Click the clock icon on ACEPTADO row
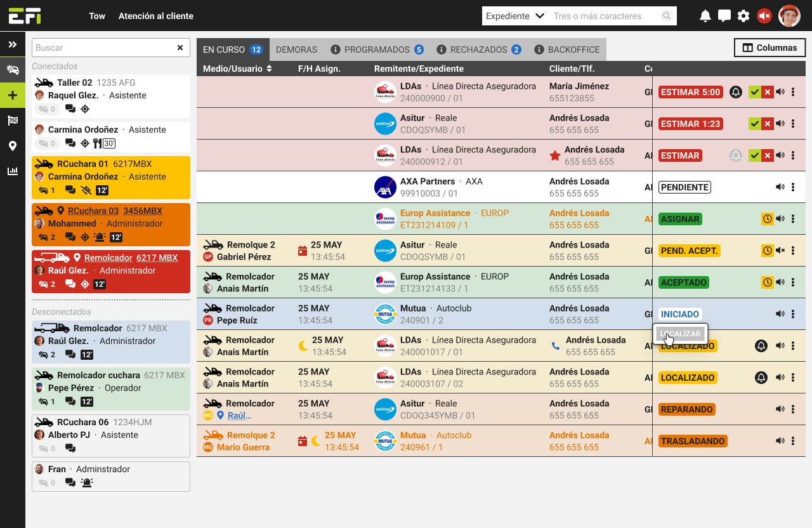The height and width of the screenshot is (528, 812). tap(767, 282)
